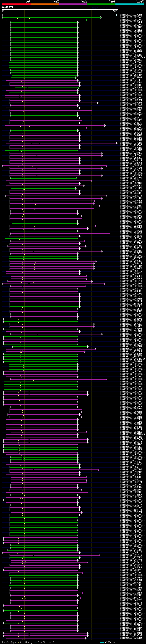This screenshot has height=644, width=146.
Task: Select the UniRef100_B9RR53 label
Action: 131,125
